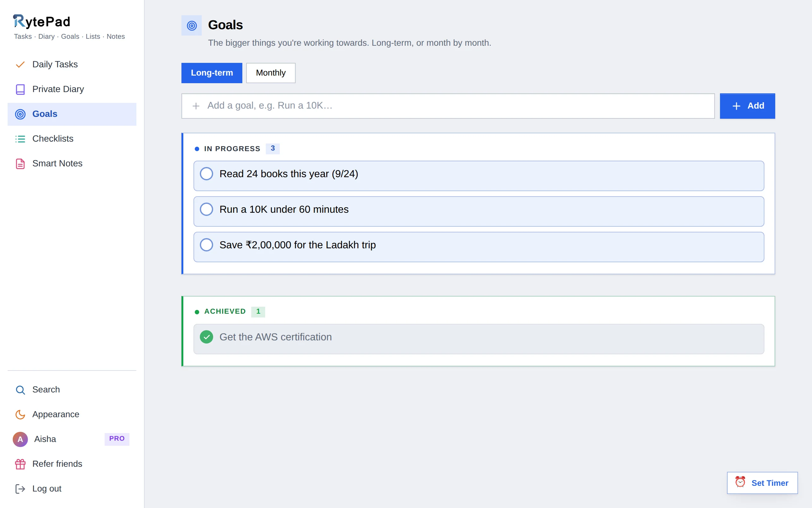The width and height of the screenshot is (812, 508).
Task: Click Log out
Action: tap(72, 489)
